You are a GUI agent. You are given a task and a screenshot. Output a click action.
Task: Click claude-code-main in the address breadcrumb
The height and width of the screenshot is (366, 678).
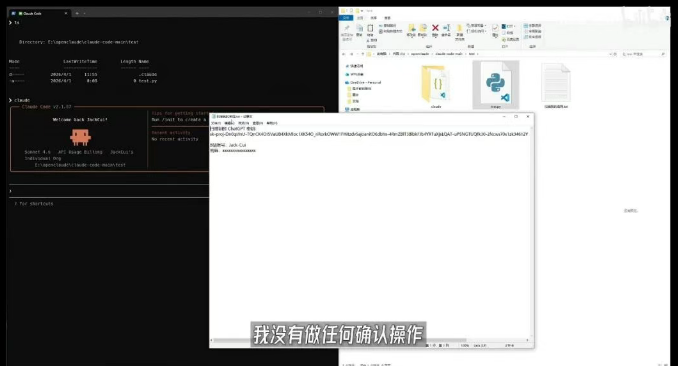tap(449, 54)
